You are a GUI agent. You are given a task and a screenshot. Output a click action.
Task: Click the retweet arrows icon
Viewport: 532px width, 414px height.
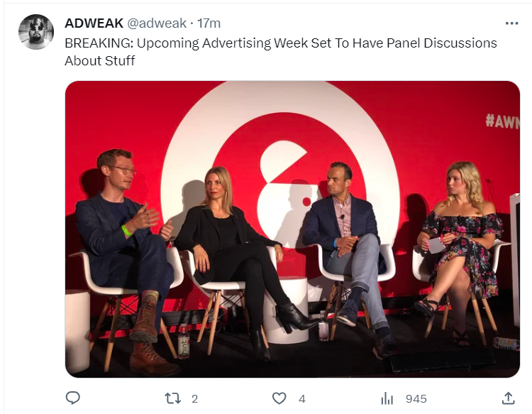172,398
